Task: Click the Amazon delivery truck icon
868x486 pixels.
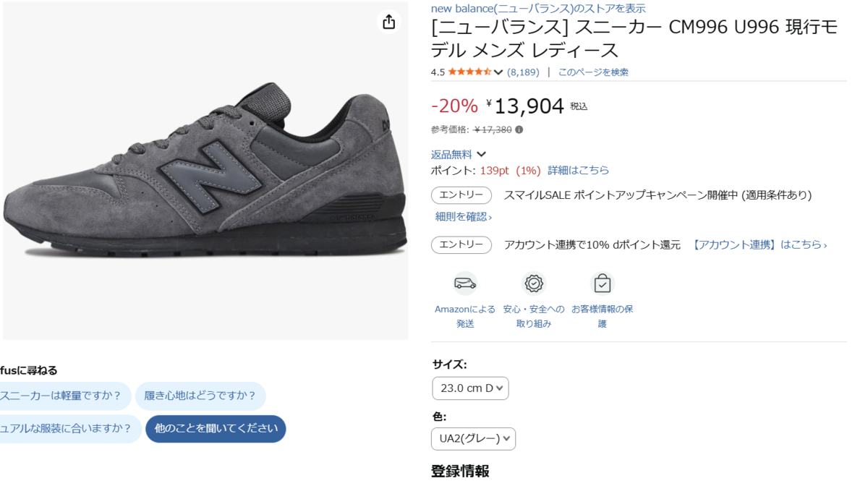Action: pyautogui.click(x=465, y=283)
